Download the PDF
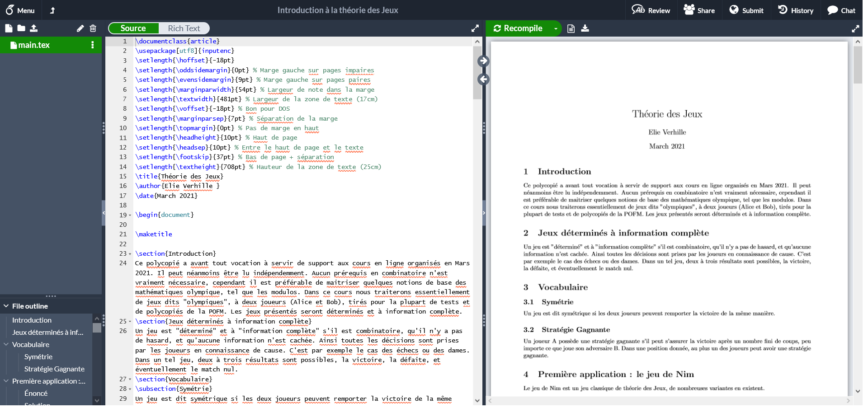 [x=585, y=28]
